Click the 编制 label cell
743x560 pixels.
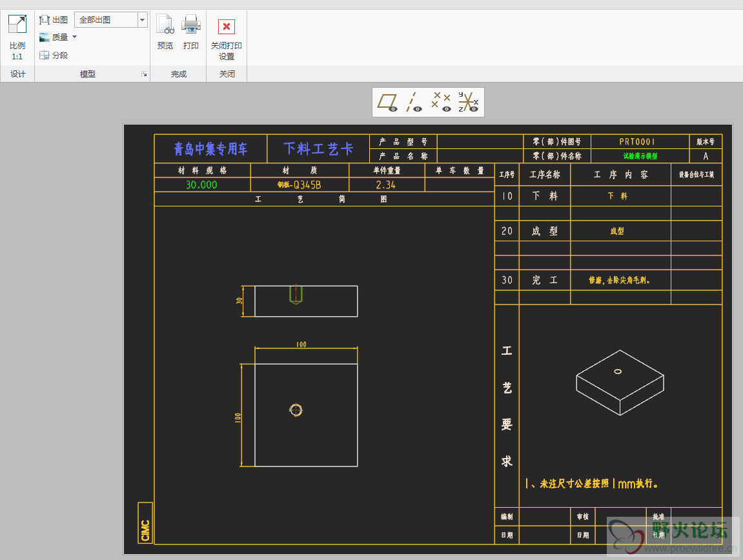[507, 516]
